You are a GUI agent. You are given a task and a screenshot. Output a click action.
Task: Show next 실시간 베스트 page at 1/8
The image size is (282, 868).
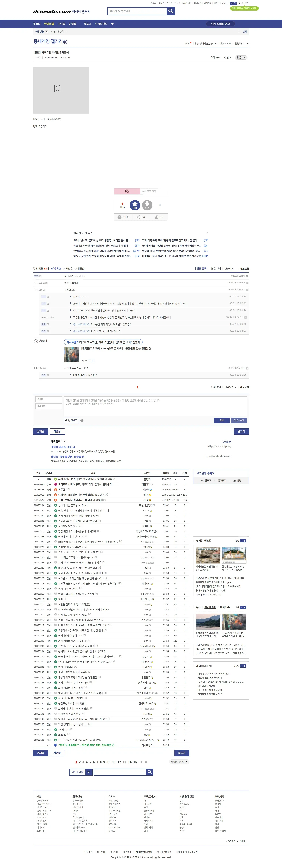[245, 541]
